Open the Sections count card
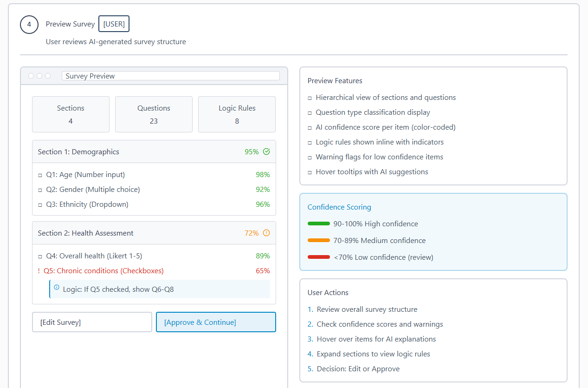Viewport: 588px width, 388px height. point(71,114)
